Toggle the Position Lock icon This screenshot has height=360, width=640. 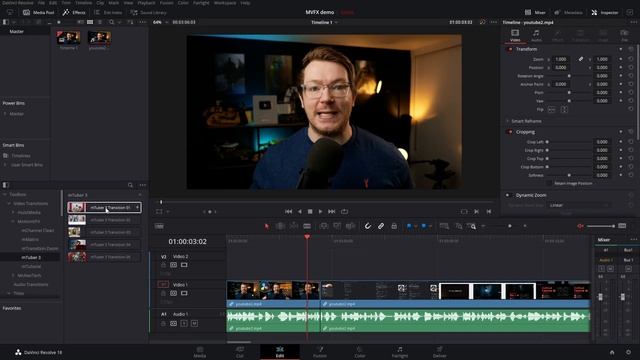tap(394, 226)
